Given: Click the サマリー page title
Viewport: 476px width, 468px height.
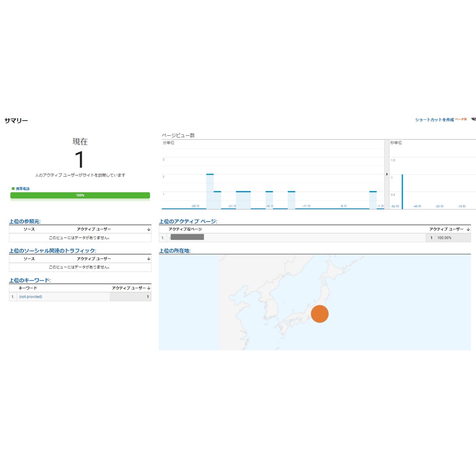Looking at the screenshot, I should [16, 121].
